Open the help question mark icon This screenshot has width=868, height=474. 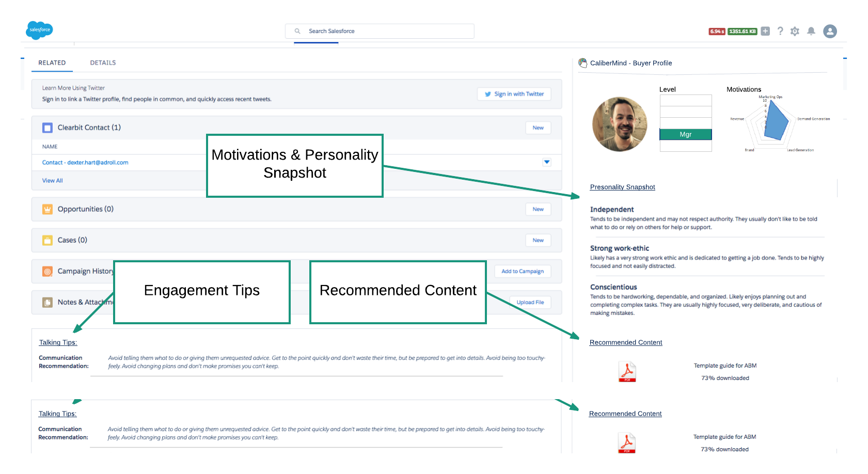pos(780,31)
